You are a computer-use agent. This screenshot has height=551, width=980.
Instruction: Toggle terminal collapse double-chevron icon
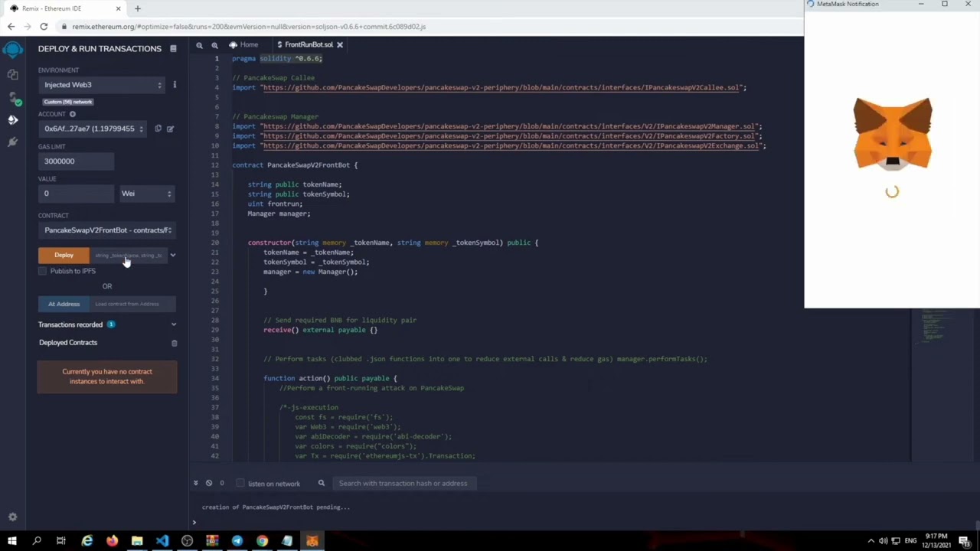point(195,483)
